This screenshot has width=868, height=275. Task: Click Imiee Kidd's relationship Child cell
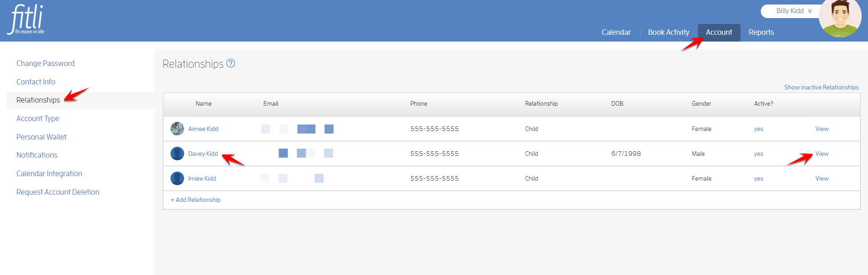[x=531, y=178]
